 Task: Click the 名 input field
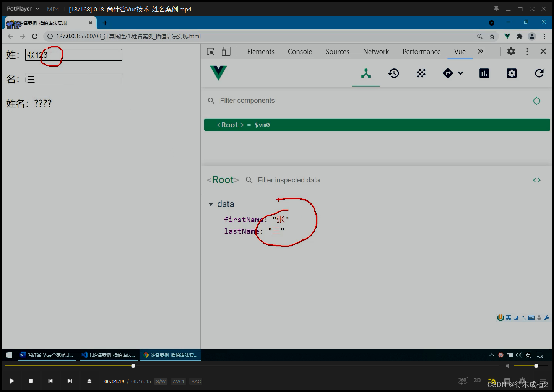73,79
